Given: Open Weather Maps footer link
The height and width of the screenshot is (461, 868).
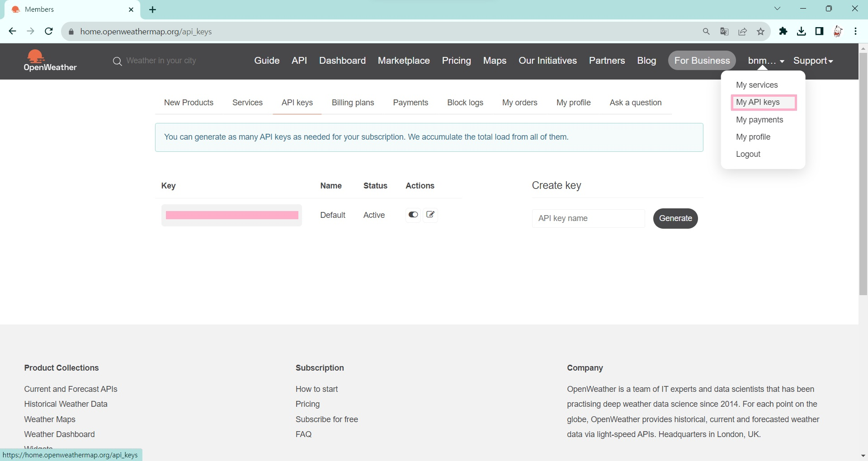Looking at the screenshot, I should (50, 419).
